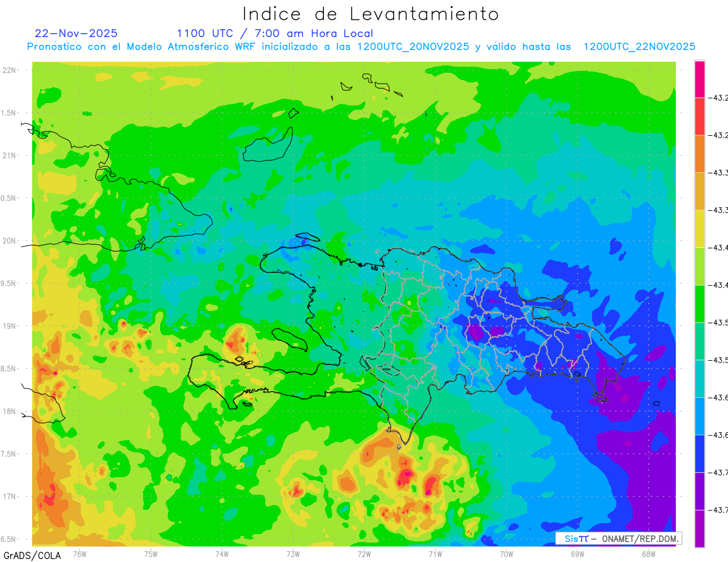Click the '70W' longitude label
The width and height of the screenshot is (728, 562).
coord(506,554)
